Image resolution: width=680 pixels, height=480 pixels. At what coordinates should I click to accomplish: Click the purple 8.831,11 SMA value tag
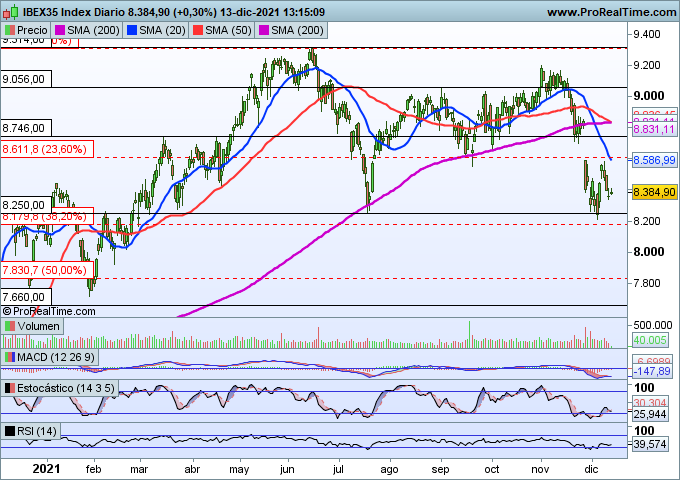point(654,129)
